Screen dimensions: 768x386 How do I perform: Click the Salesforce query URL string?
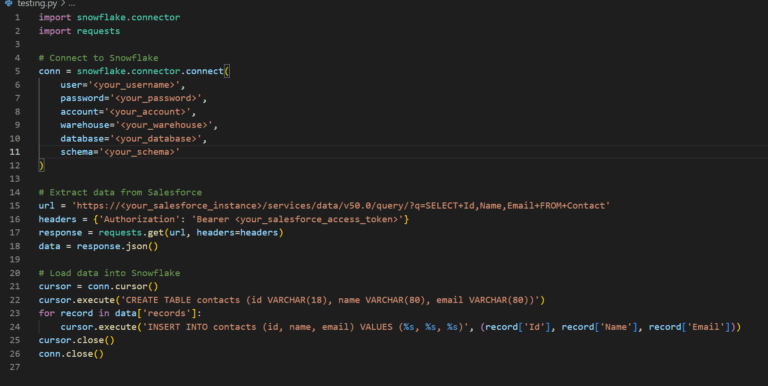(x=341, y=206)
